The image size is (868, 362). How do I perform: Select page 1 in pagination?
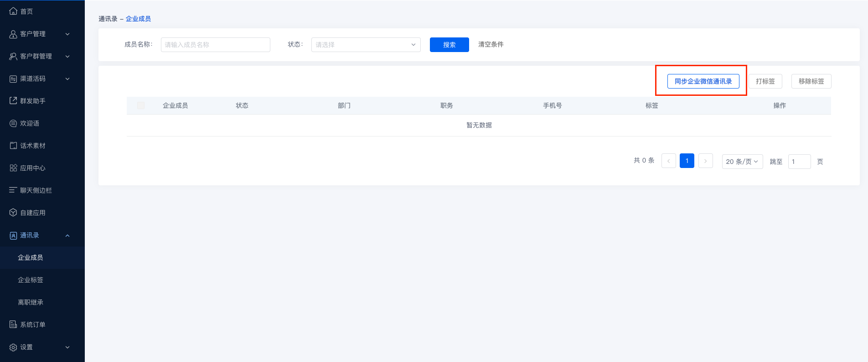pyautogui.click(x=687, y=161)
